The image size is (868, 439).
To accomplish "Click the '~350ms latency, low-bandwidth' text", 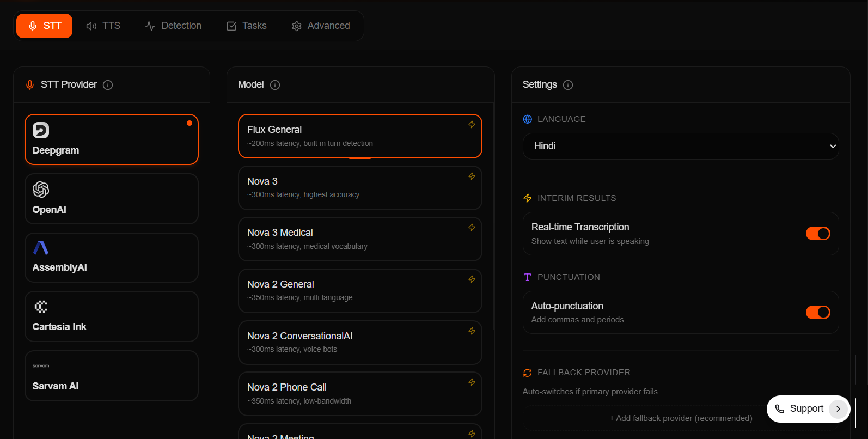I will (x=299, y=401).
